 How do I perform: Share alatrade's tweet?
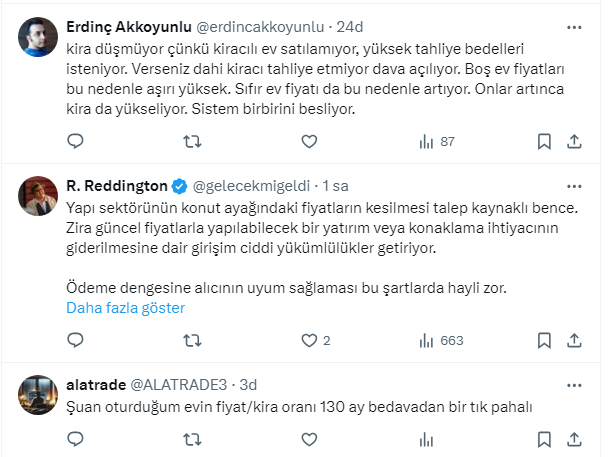(573, 439)
